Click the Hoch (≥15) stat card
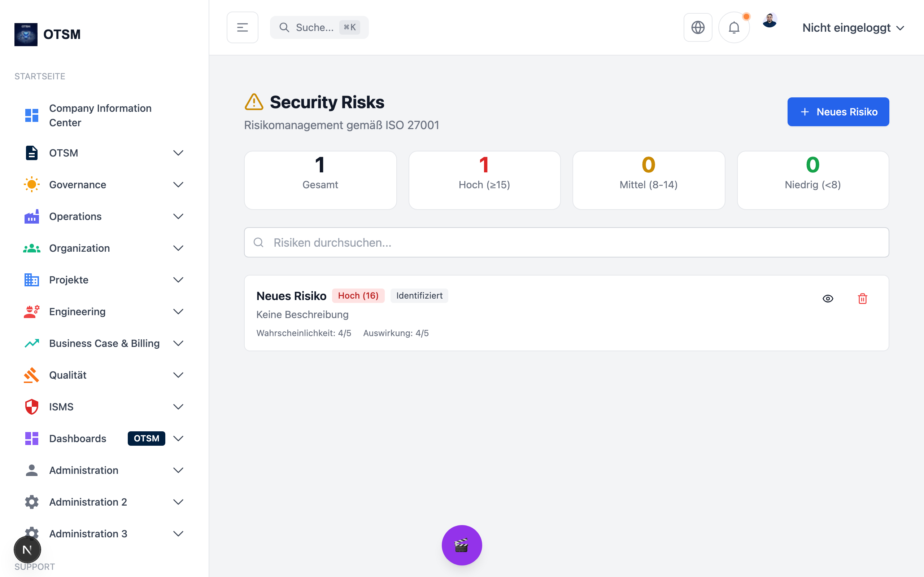The height and width of the screenshot is (577, 924). (x=484, y=180)
